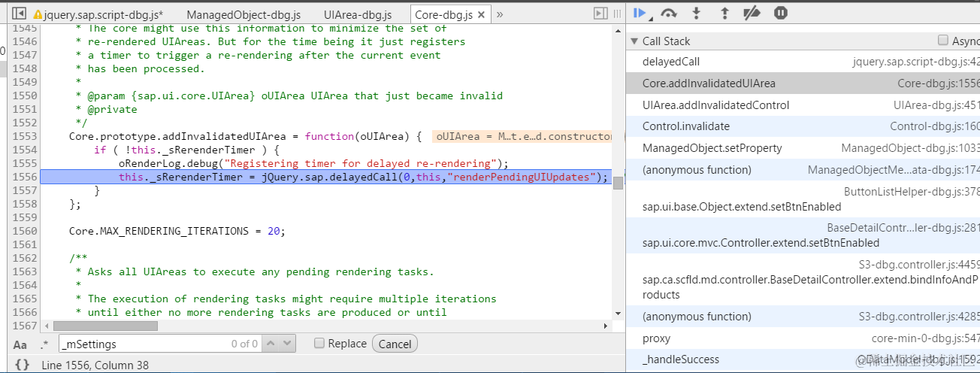Switch to jquery.sap.script-dbg.js tab
980x373 pixels.
[x=104, y=14]
